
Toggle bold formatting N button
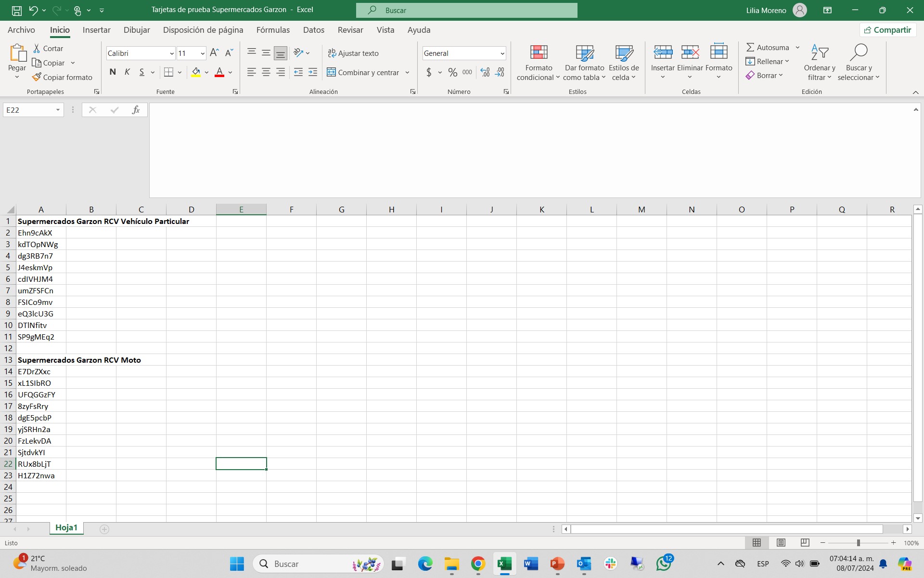[113, 72]
